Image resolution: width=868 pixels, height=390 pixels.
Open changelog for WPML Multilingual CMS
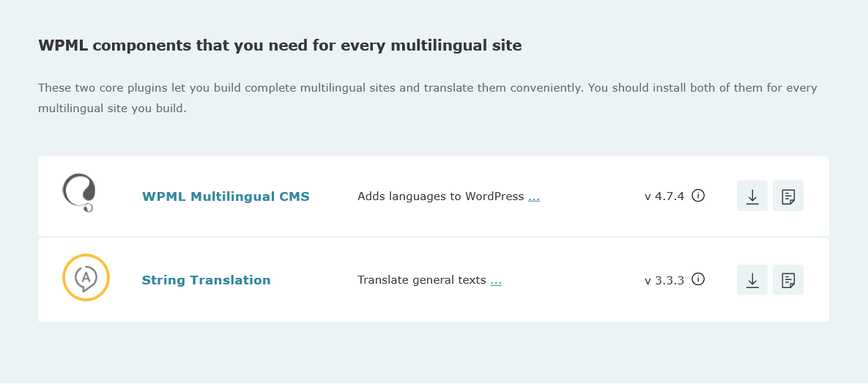pyautogui.click(x=787, y=196)
